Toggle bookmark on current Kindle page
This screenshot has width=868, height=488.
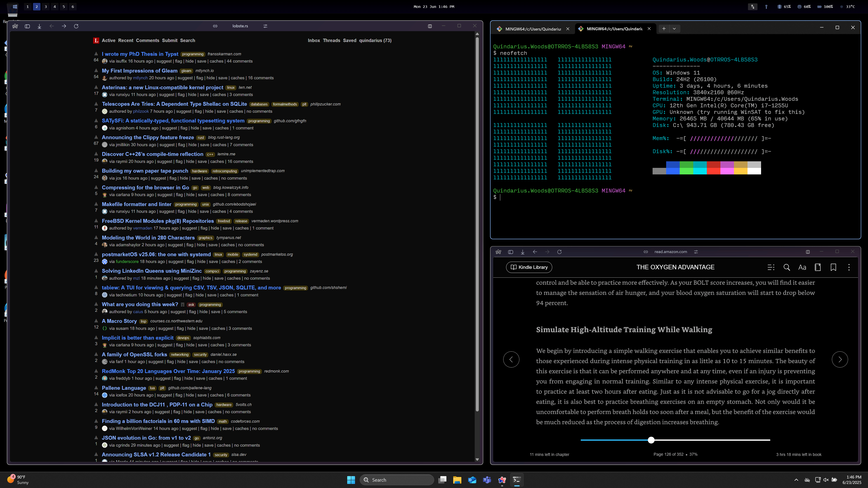pos(833,267)
